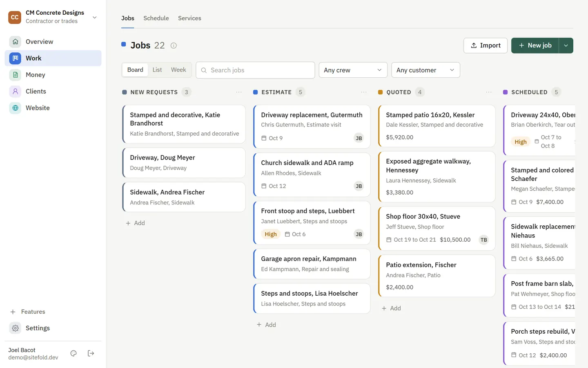Open the Sidewalk, Andrea Fischer job card
Image resolution: width=588 pixels, height=368 pixels.
[184, 197]
